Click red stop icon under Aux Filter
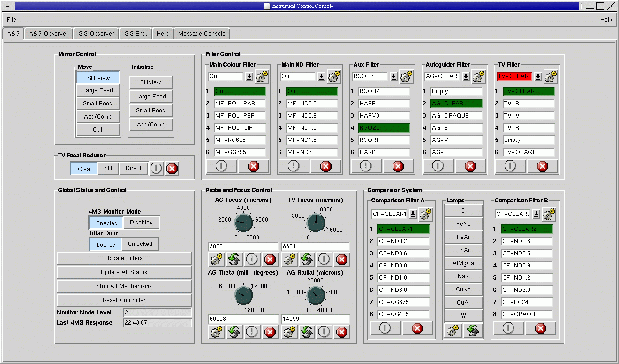Screen dimensions: 619x364 pos(398,166)
